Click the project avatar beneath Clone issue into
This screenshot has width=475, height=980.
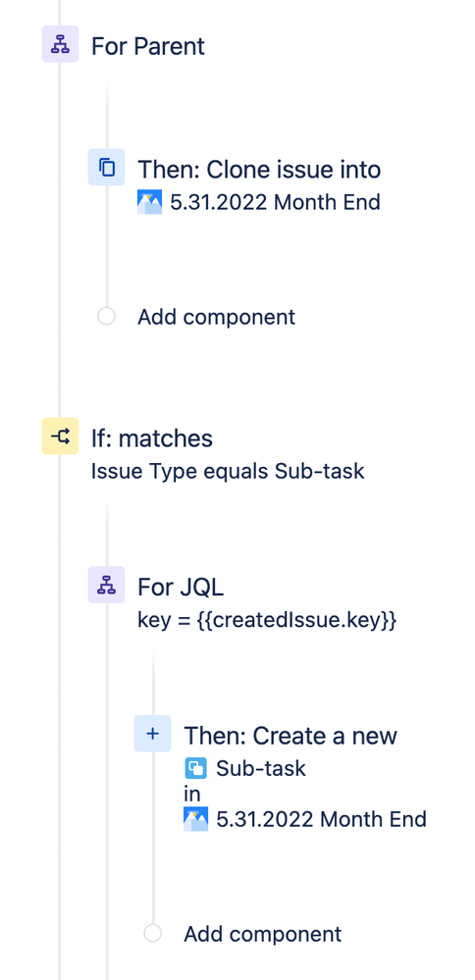point(149,202)
